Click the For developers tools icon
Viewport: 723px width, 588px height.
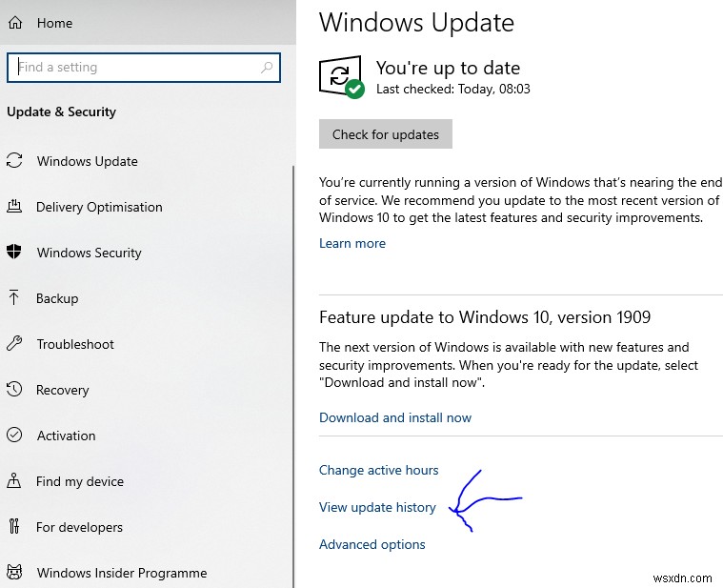pos(14,526)
